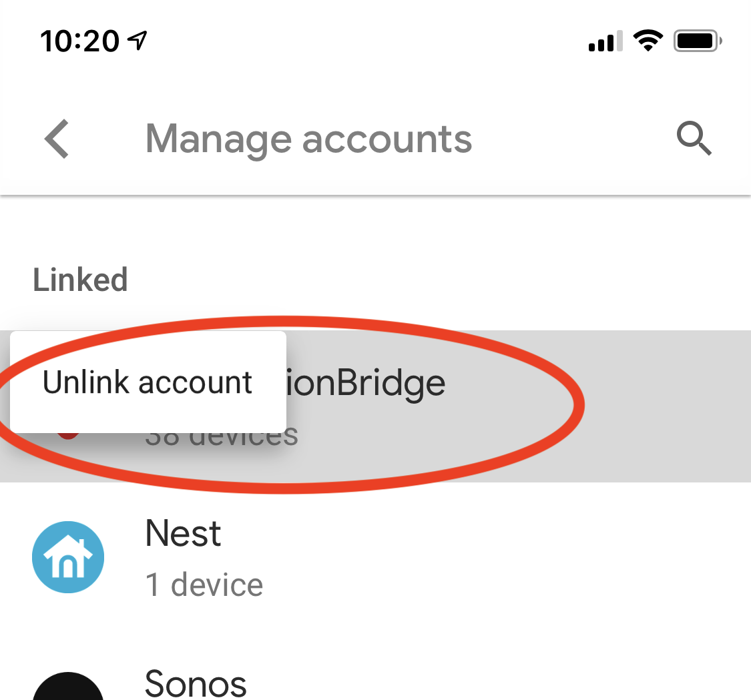Select the Sonos account name
Image resolution: width=751 pixels, height=700 pixels.
click(196, 683)
